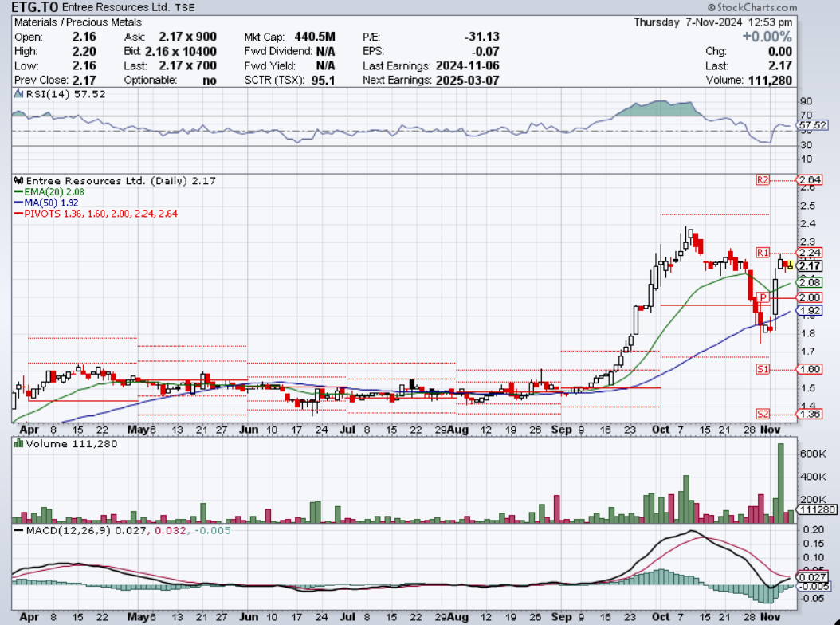This screenshot has width=840, height=625.
Task: Click the EMA(20) 2.08 legend entry
Action: click(54, 192)
